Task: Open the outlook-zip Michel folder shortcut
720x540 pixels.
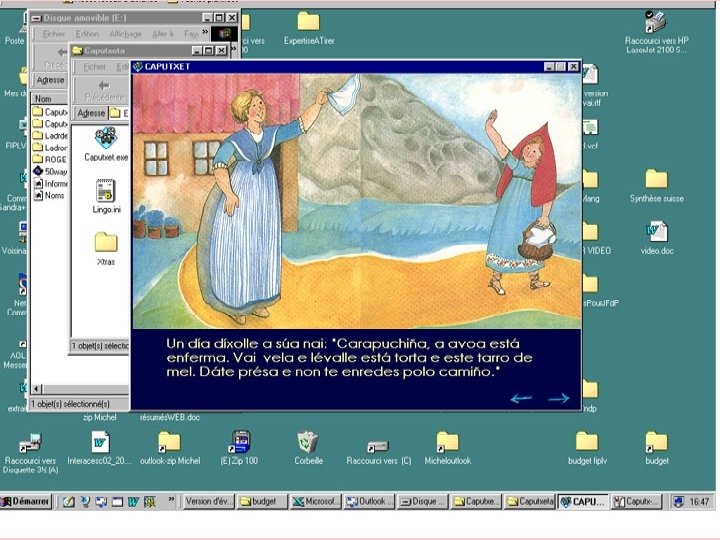Action: [170, 448]
